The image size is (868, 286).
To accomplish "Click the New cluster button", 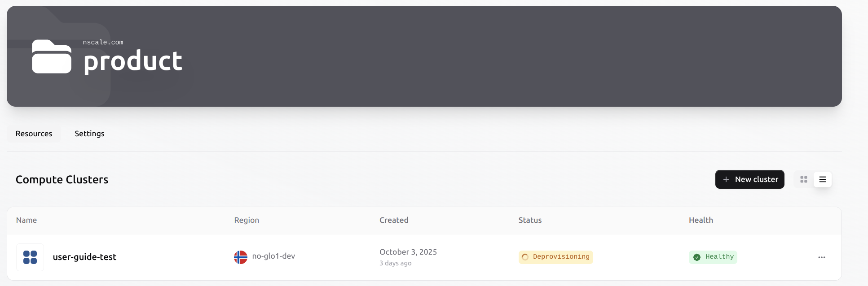I will tap(750, 179).
